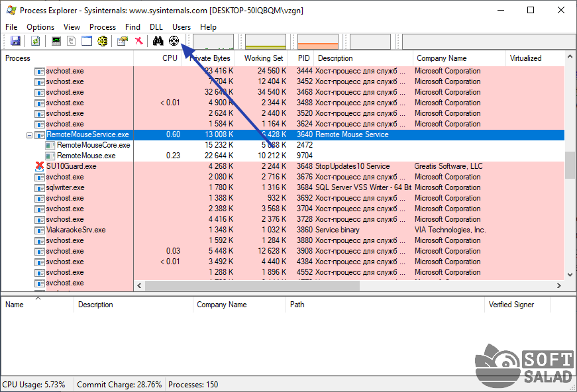This screenshot has height=392, width=577.
Task: Open the Process menu
Action: [x=103, y=27]
